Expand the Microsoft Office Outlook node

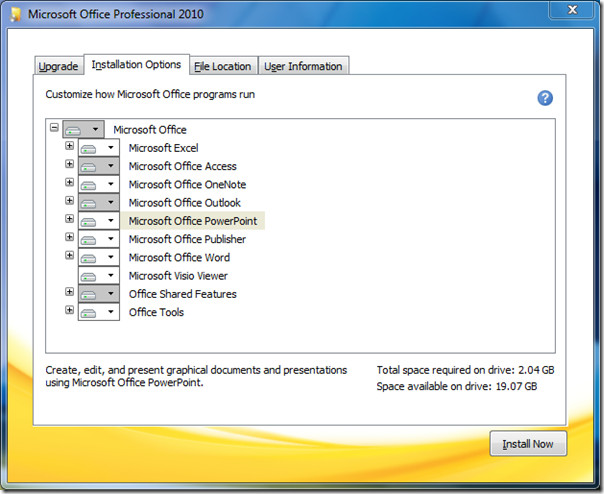pos(69,200)
